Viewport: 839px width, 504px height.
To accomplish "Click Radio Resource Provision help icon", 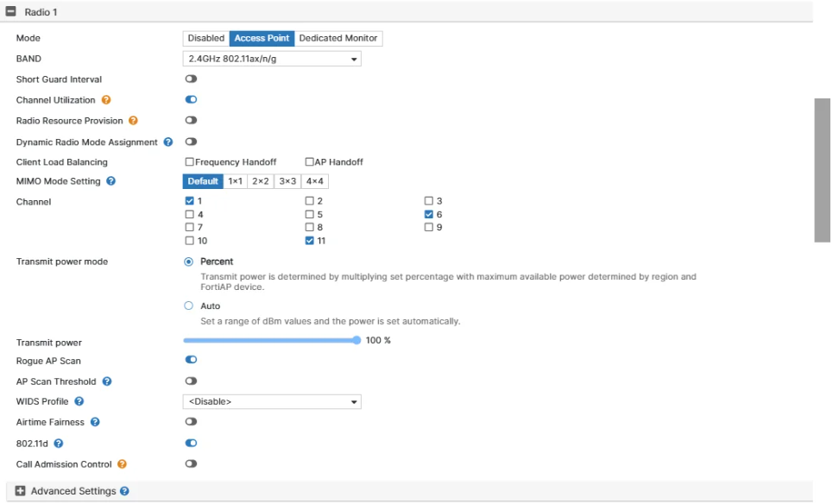I will pos(133,121).
